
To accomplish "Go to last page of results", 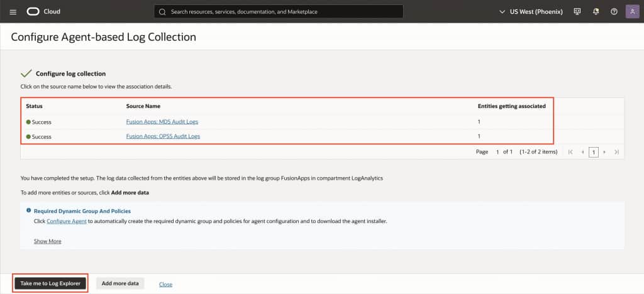I will pyautogui.click(x=616, y=152).
